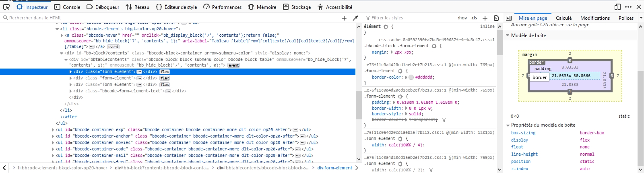
Task: Expand the bbcode-container-exp ul node
Action: coord(53,130)
